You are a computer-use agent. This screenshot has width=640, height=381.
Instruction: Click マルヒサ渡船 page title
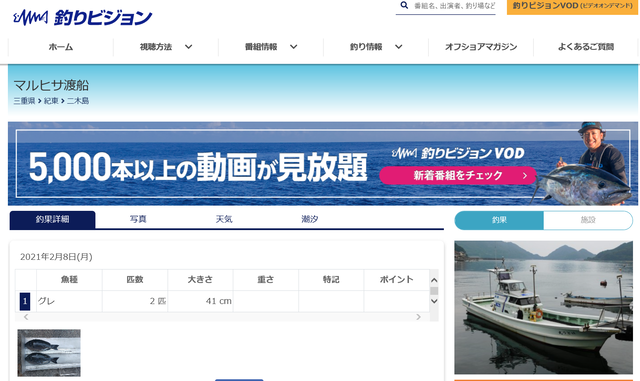51,85
